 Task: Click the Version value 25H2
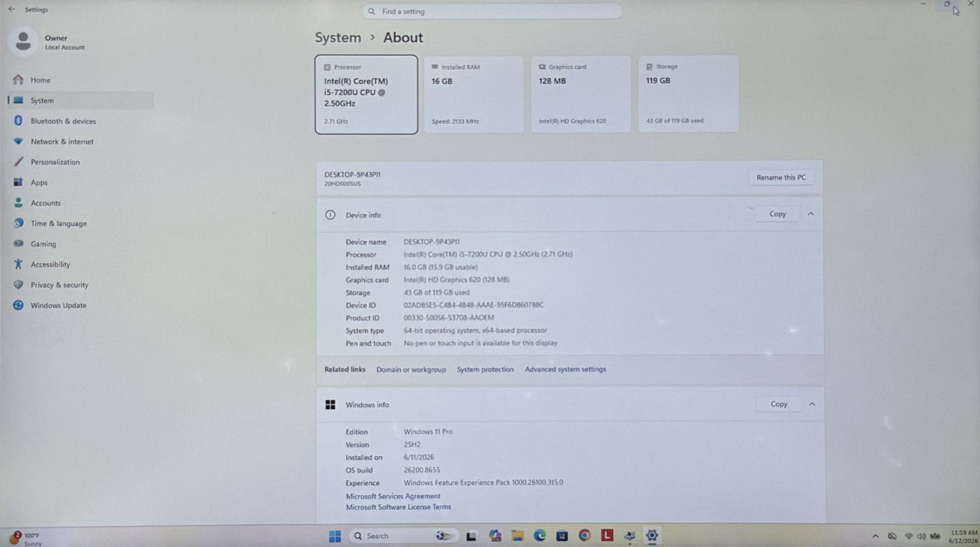412,445
